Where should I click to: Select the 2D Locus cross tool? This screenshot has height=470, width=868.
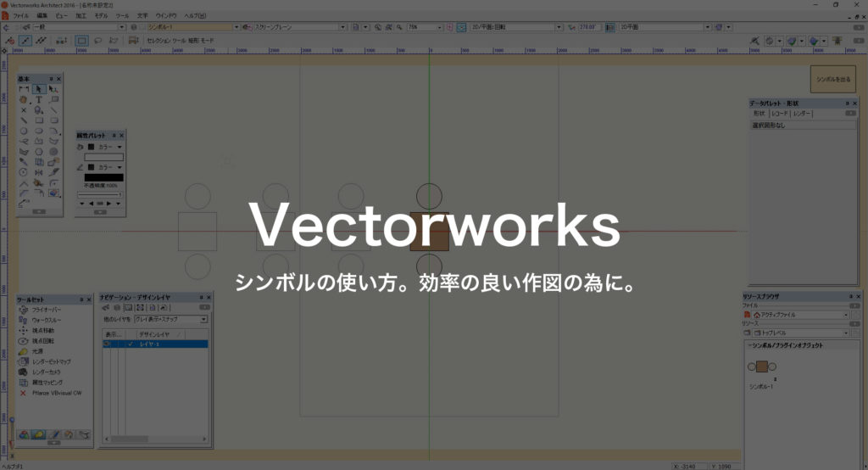23,110
